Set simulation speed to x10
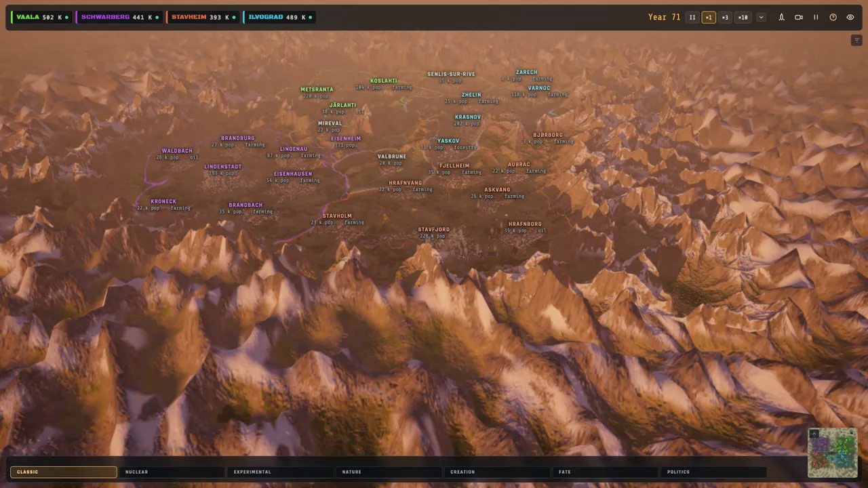 (743, 18)
